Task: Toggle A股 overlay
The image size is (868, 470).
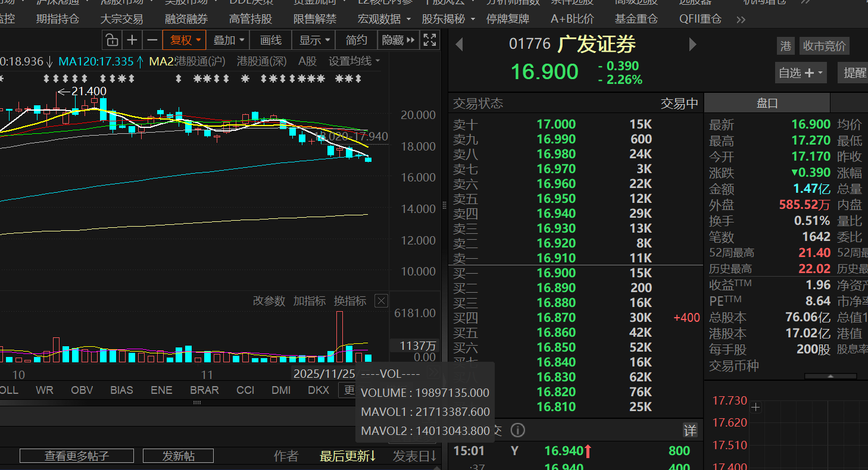Action: click(308, 61)
